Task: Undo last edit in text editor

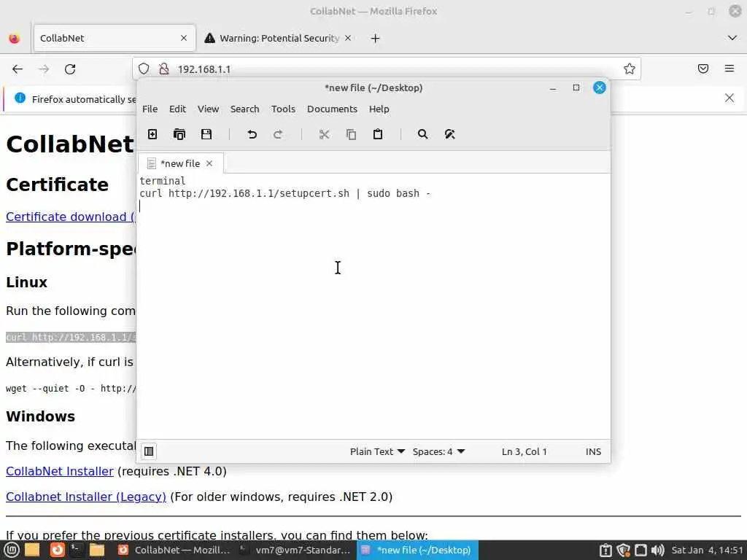Action: [252, 134]
